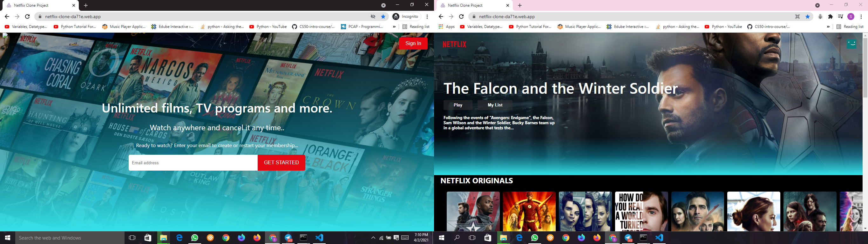The image size is (868, 244).
Task: Open a new tab in the Incognito window
Action: point(85,5)
